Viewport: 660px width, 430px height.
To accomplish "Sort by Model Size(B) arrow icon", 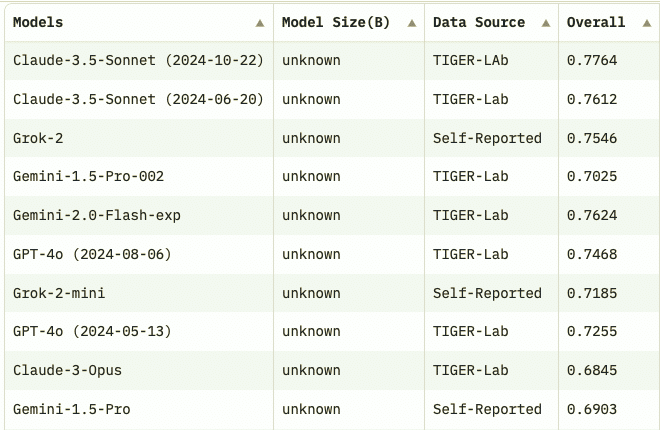I will click(411, 23).
